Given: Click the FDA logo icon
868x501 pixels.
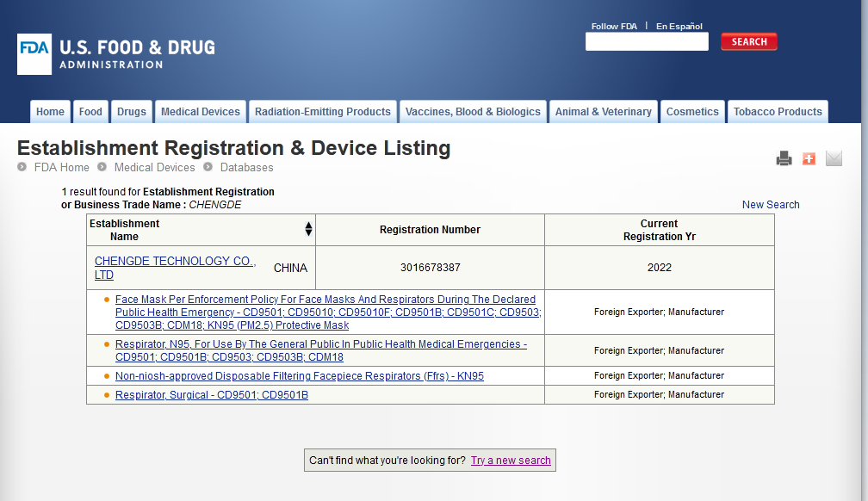Looking at the screenshot, I should (34, 54).
